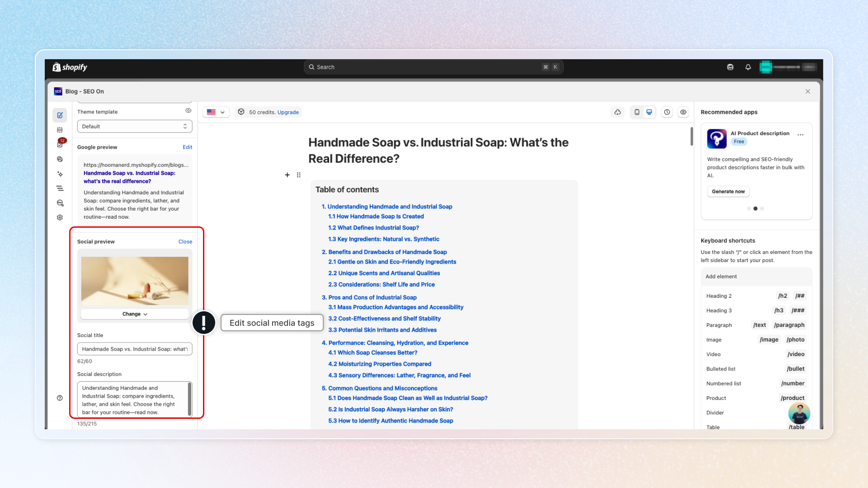Jump to 2.1 Gentle on Skin section
This screenshot has width=868, height=488.
point(392,262)
